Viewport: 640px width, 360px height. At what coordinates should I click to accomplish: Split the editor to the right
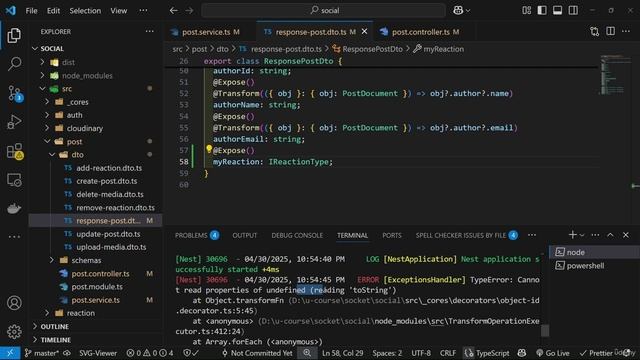pos(611,31)
